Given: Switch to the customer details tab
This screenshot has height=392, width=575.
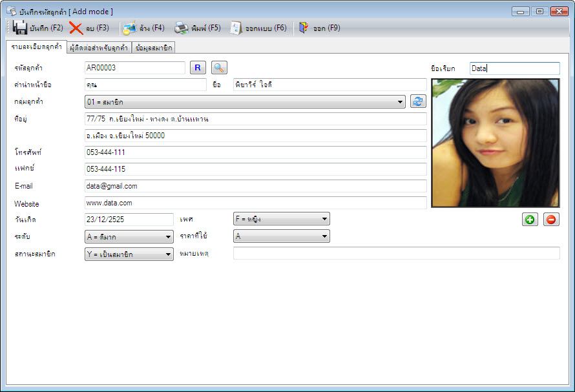Looking at the screenshot, I should point(36,47).
